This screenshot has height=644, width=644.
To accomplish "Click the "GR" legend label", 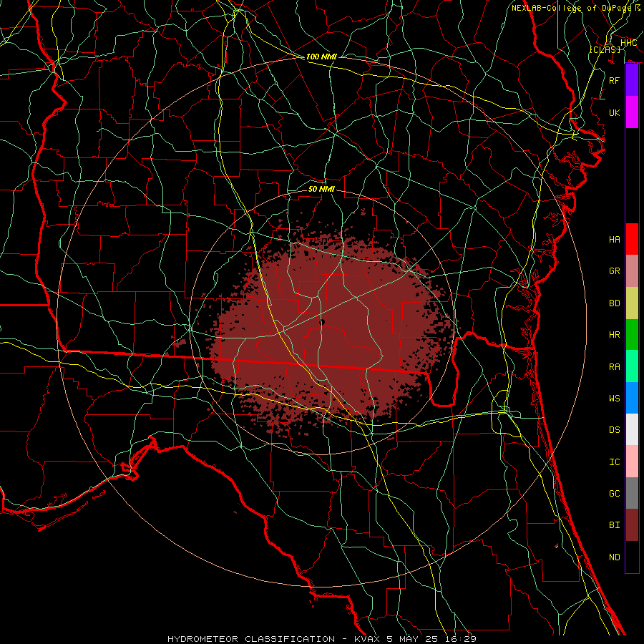I will tap(615, 271).
